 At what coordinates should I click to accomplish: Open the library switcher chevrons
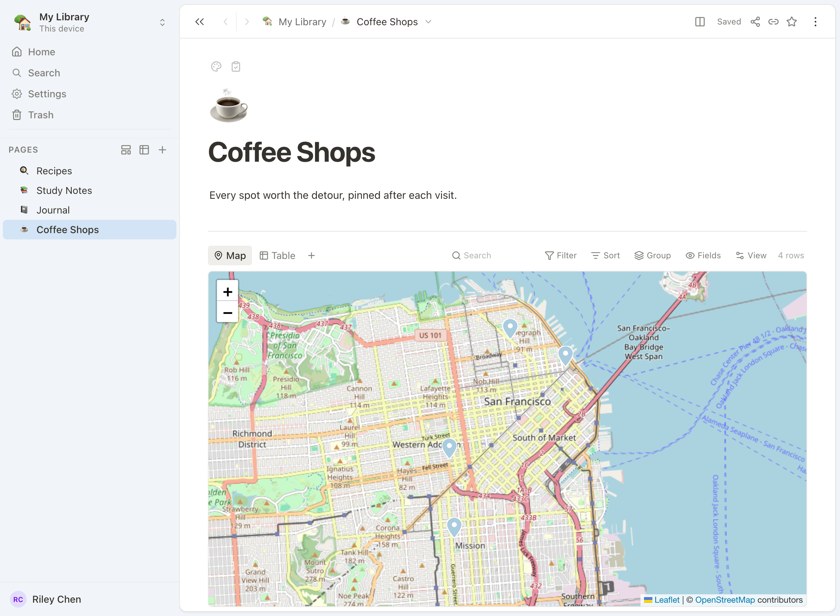pos(162,22)
